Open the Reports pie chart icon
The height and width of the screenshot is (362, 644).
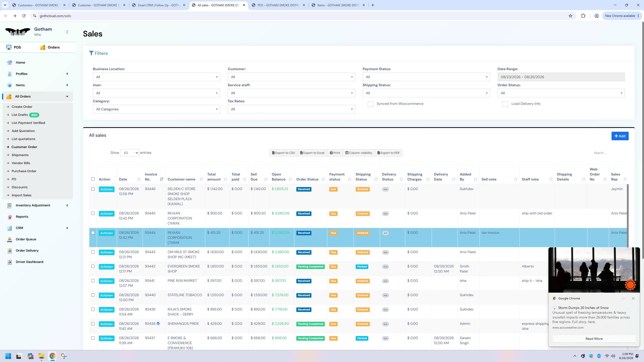[10, 217]
